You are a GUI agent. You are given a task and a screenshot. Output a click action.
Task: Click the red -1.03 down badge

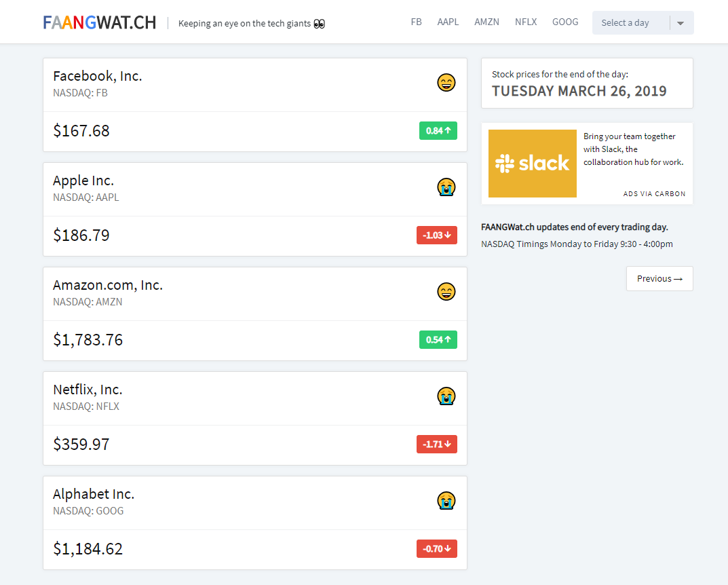tap(437, 235)
